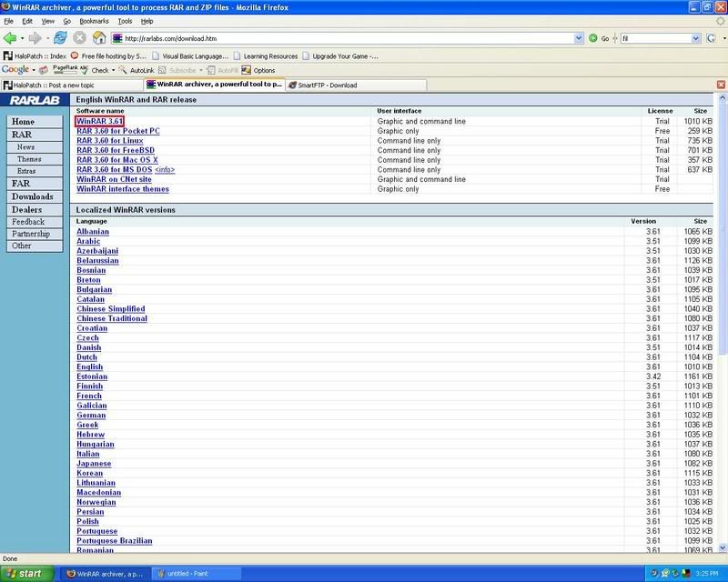Open the Edit menu
This screenshot has height=582, width=728.
(27, 21)
